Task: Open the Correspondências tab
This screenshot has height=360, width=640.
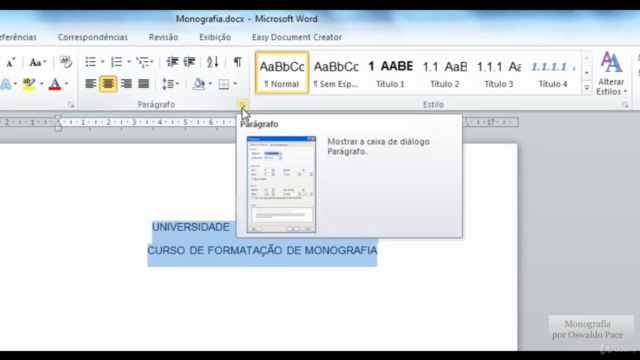Action: pyautogui.click(x=93, y=37)
